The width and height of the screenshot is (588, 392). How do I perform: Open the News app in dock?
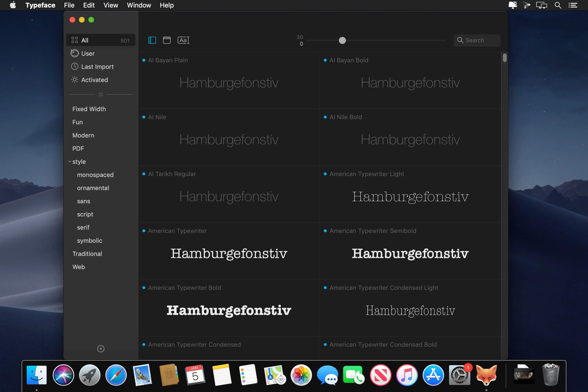pos(380,375)
